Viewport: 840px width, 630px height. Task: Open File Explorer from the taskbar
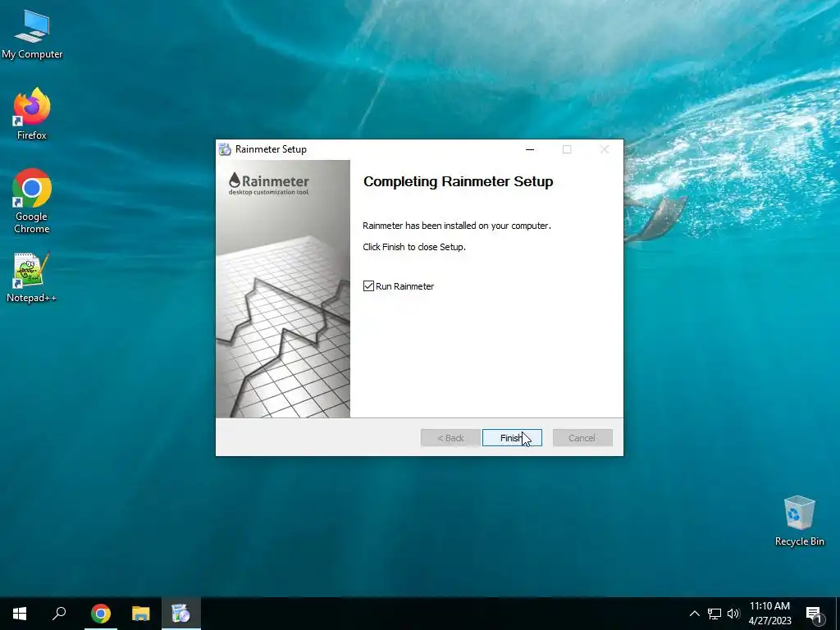click(x=141, y=614)
